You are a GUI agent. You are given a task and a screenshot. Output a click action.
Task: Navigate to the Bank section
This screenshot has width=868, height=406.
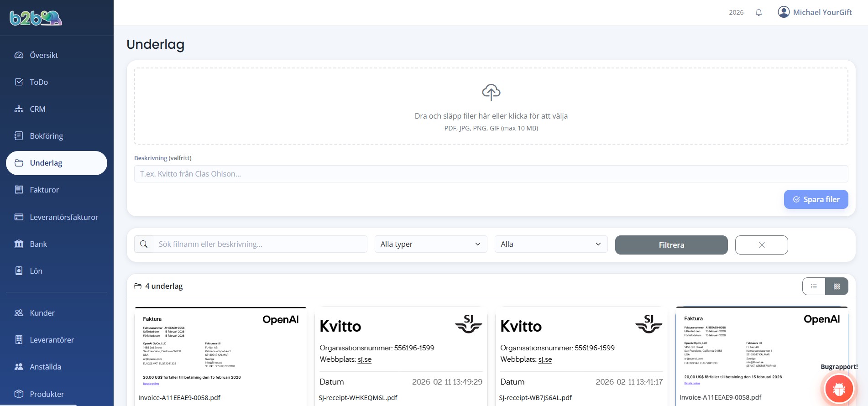tap(38, 244)
